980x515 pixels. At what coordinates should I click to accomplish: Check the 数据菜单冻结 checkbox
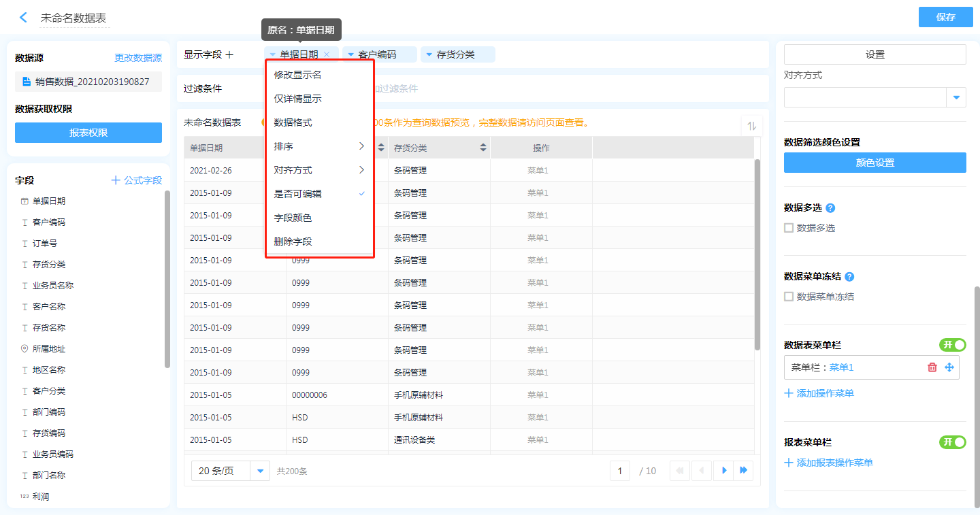point(789,297)
